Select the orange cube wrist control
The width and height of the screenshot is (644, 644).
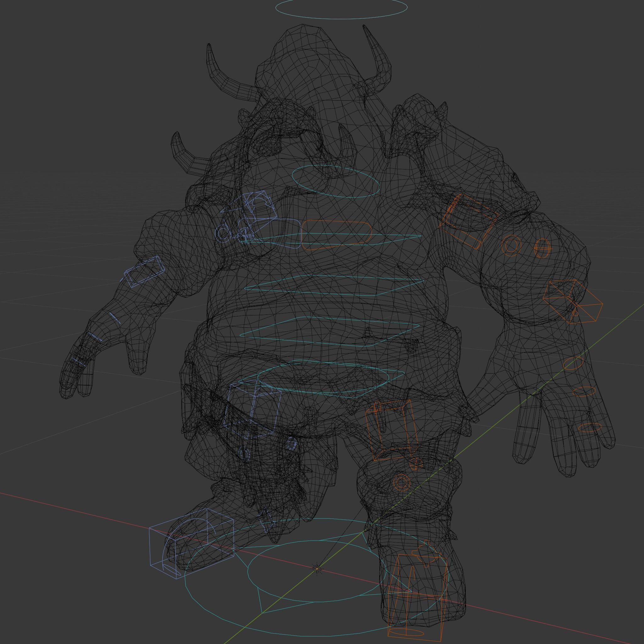point(572,301)
